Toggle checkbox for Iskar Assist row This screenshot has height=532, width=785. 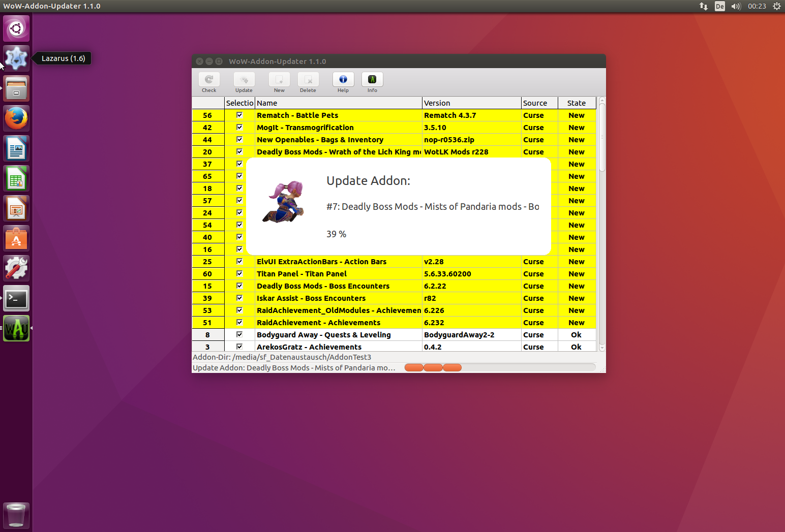click(239, 298)
